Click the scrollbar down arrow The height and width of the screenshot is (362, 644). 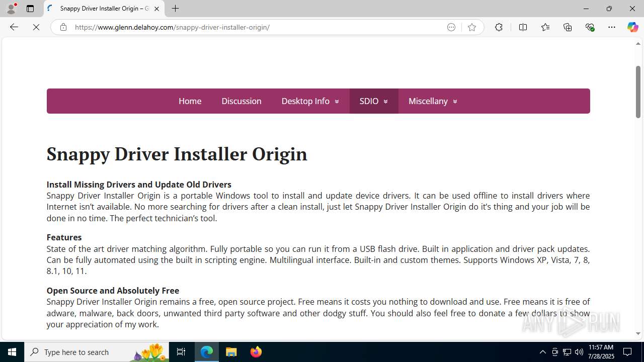pos(638,333)
